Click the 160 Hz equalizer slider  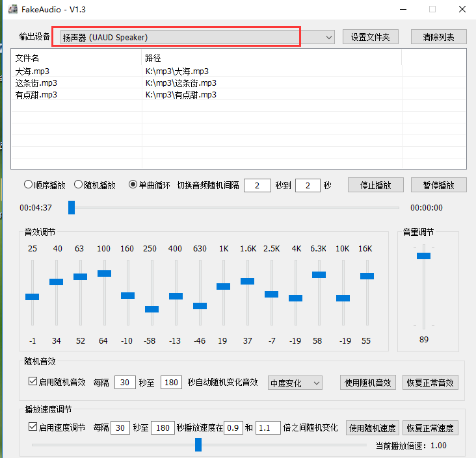(x=128, y=296)
